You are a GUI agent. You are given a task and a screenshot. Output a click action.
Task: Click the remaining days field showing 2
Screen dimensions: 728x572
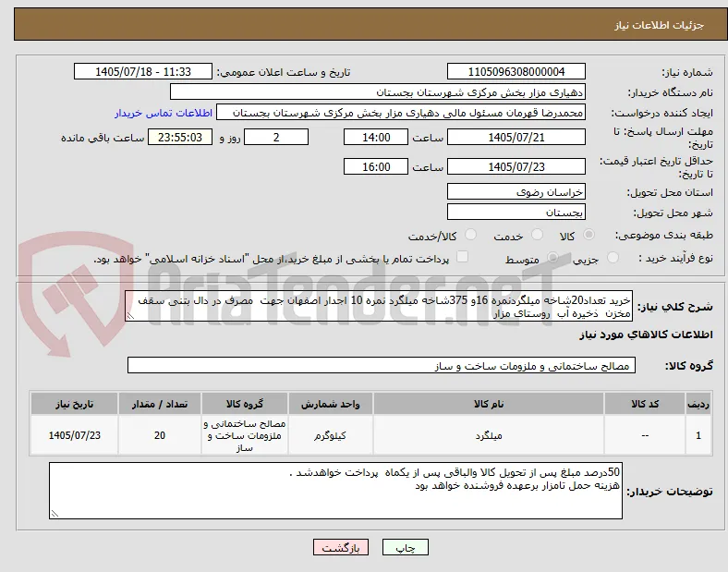coord(276,138)
